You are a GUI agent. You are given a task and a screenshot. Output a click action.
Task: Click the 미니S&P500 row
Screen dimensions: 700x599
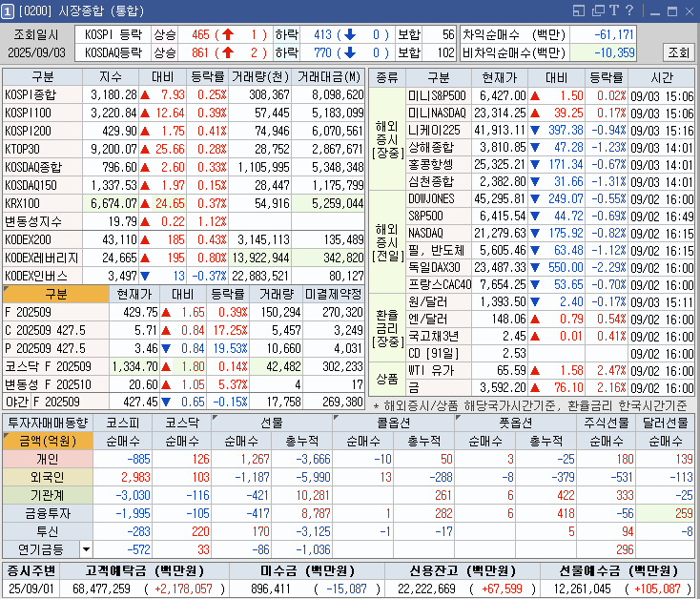pos(550,95)
